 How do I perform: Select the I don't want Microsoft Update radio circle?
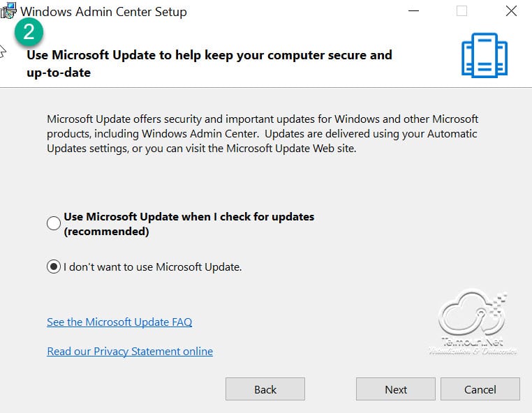(x=54, y=266)
